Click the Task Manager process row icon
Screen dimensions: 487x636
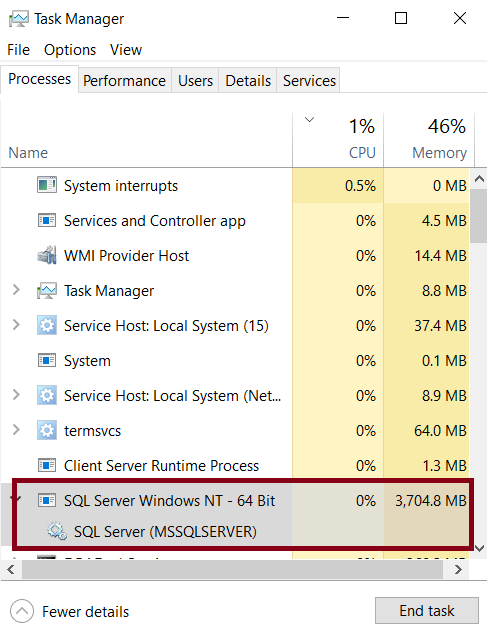(47, 290)
